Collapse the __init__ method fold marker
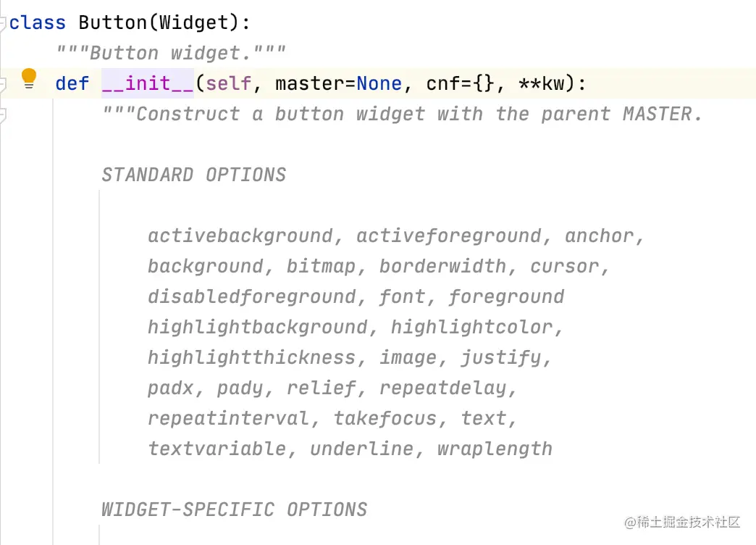 point(2,83)
